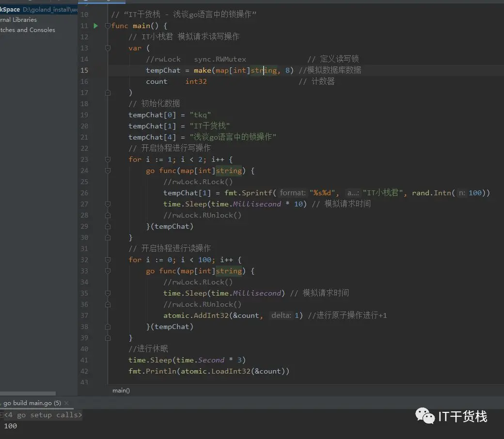Click 'fmt.Println' on line 42
This screenshot has height=439, width=504.
pos(152,372)
